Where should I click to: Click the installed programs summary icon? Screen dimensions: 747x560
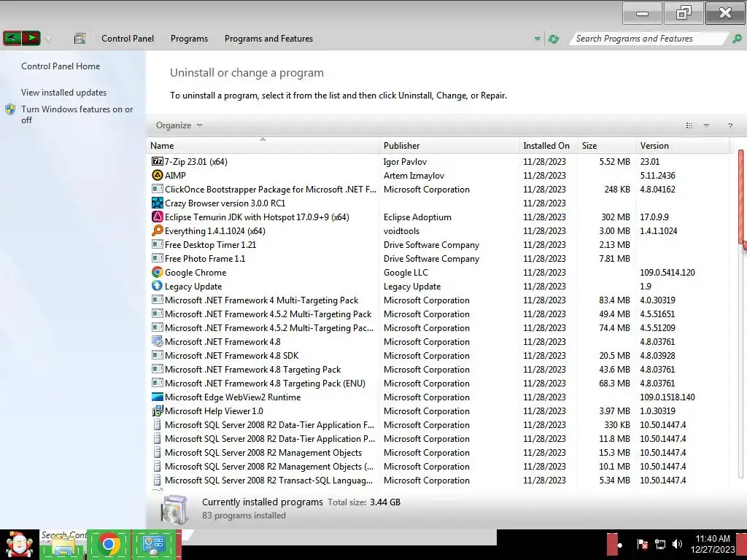[x=174, y=509]
